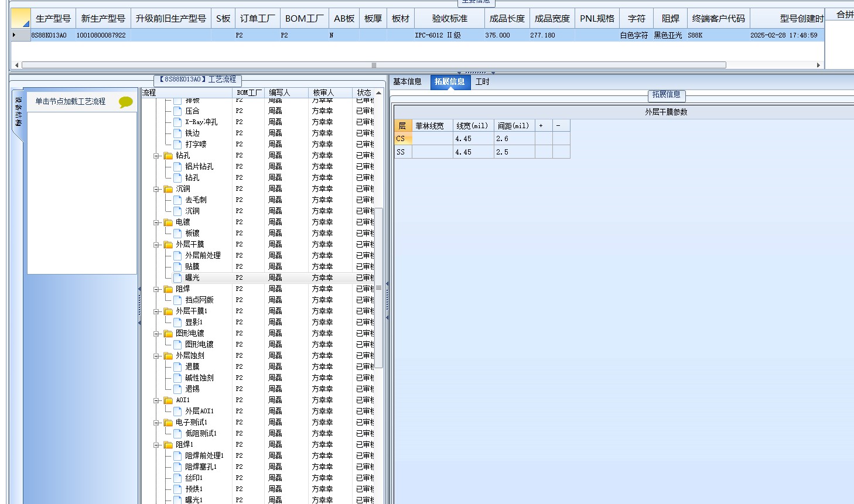Click the page icon beside 外层AOI1
The width and height of the screenshot is (854, 504).
[x=177, y=411]
